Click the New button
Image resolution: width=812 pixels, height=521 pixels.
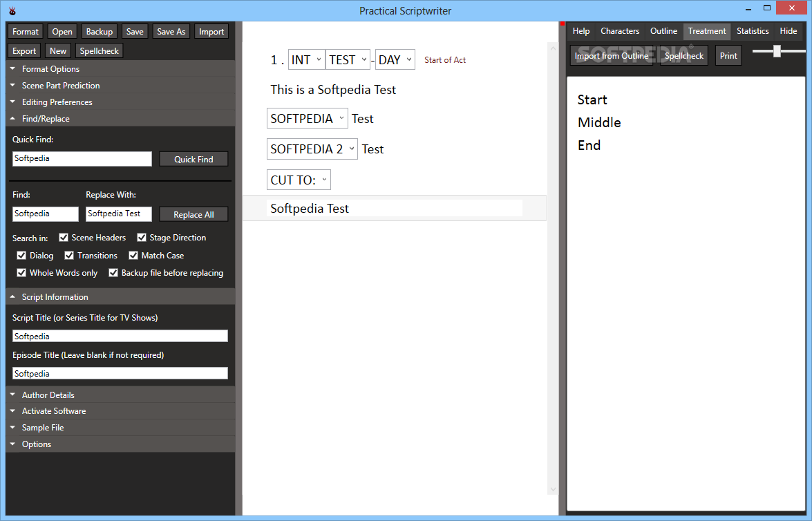(58, 50)
